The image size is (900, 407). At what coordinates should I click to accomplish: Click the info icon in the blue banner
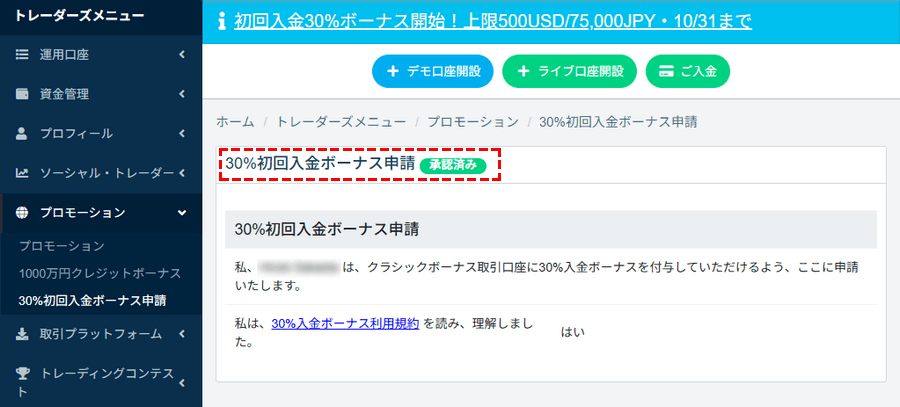(223, 22)
